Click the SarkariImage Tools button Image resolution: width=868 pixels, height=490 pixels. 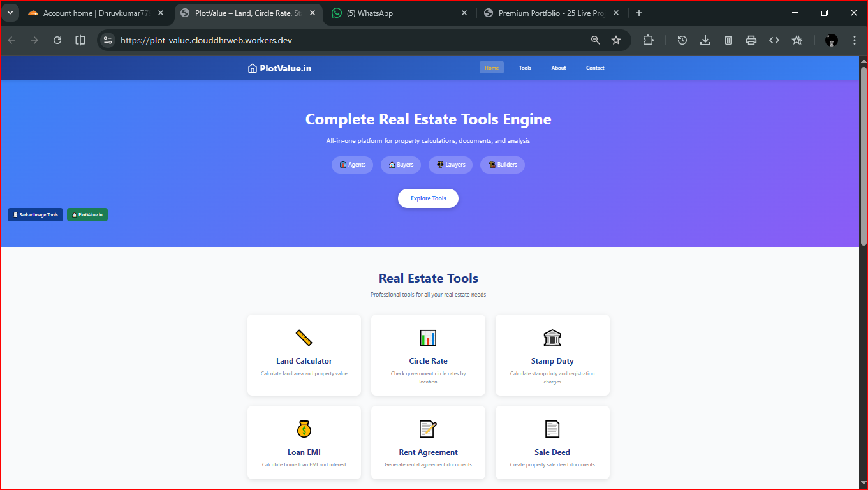pos(36,215)
